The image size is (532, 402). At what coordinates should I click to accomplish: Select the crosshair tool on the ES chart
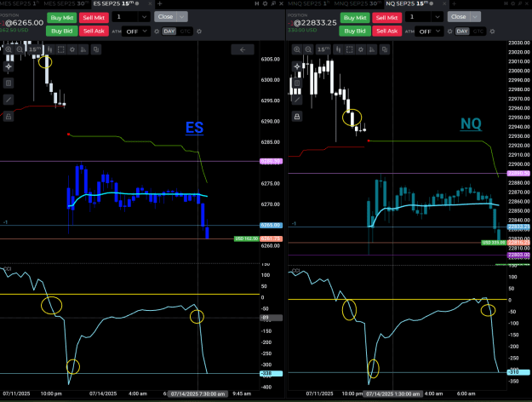click(9, 66)
